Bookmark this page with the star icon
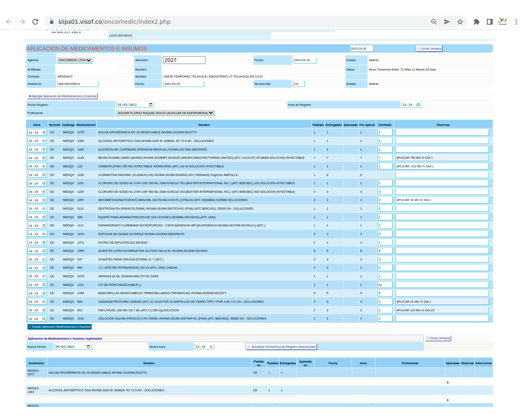The width and height of the screenshot is (525, 420). click(460, 22)
